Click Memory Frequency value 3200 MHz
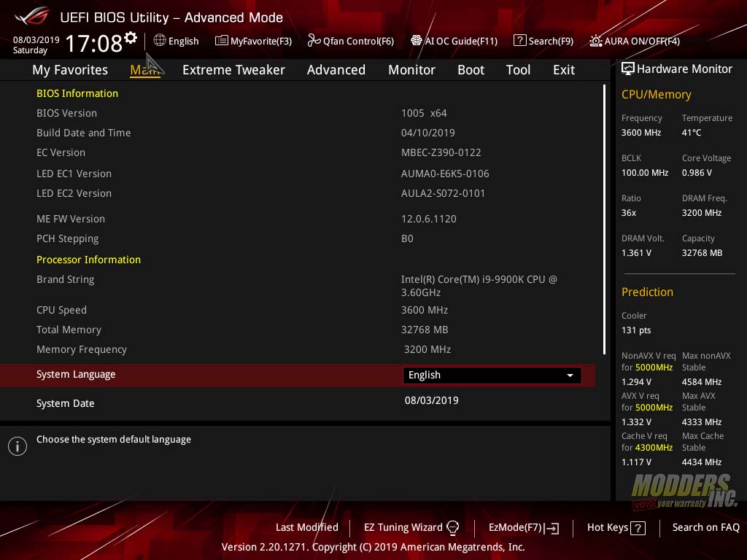Image resolution: width=747 pixels, height=560 pixels. (x=427, y=349)
